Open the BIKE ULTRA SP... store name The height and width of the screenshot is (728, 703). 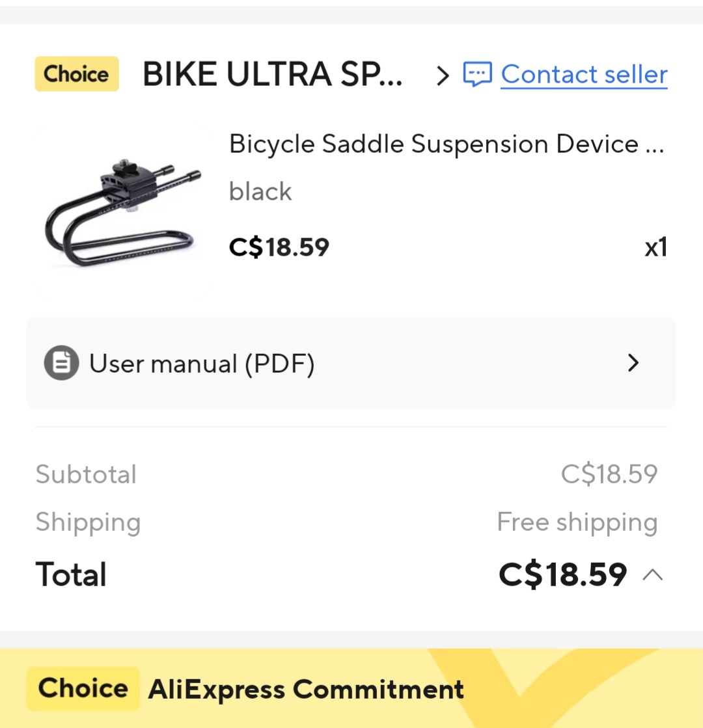pos(272,74)
